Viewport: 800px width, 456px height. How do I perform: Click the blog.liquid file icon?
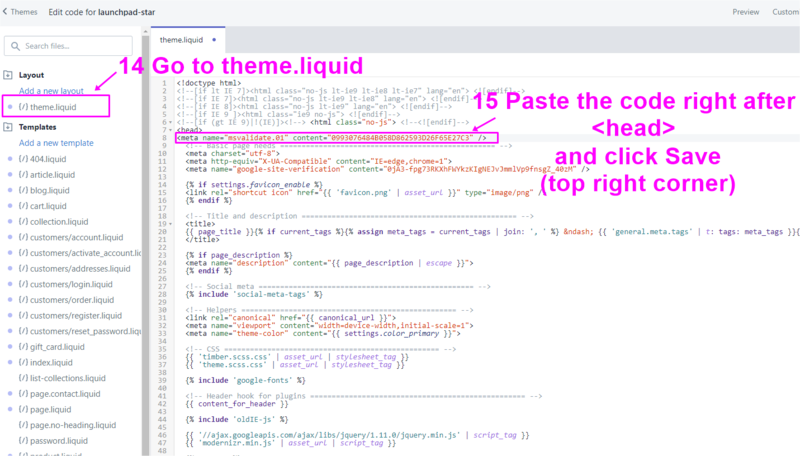(23, 191)
